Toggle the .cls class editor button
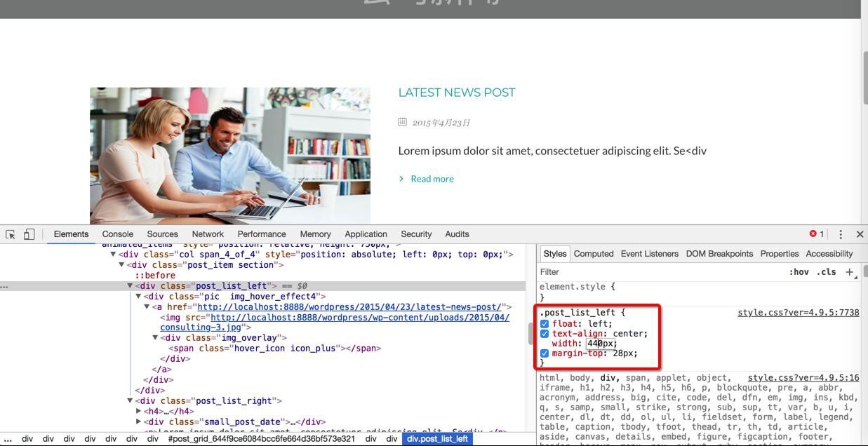The image size is (868, 446). pyautogui.click(x=826, y=272)
